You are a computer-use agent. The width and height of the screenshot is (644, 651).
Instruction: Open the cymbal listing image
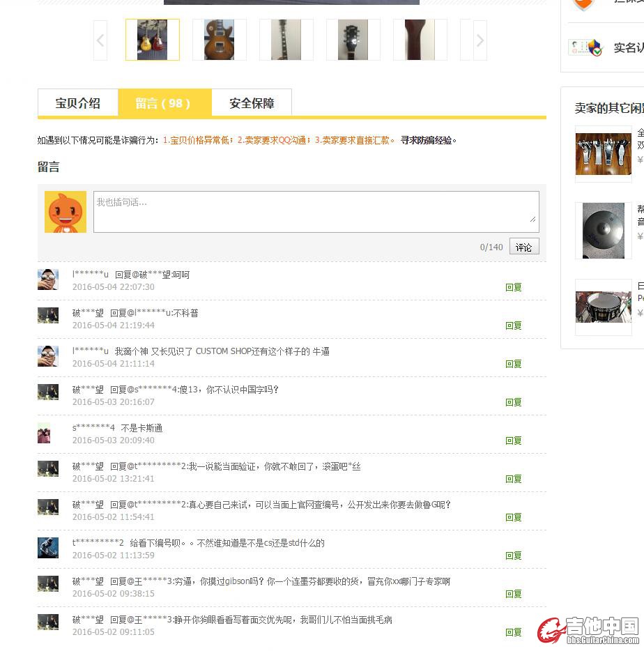[604, 231]
